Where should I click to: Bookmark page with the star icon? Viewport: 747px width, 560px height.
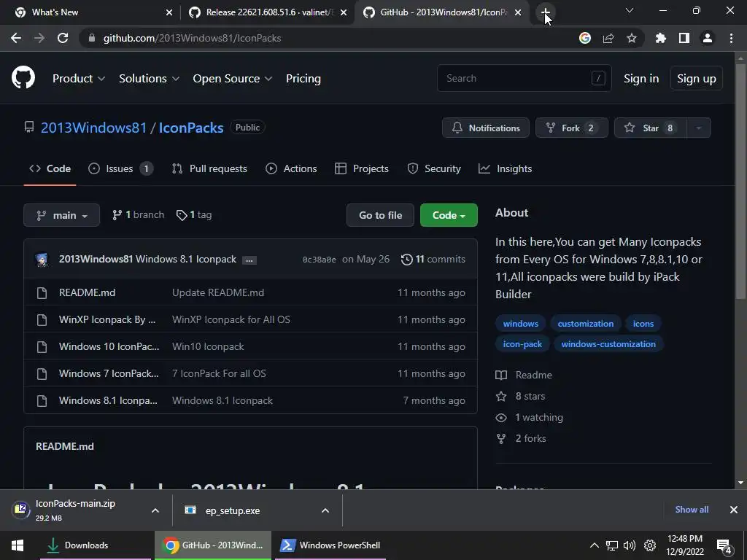[x=632, y=38]
